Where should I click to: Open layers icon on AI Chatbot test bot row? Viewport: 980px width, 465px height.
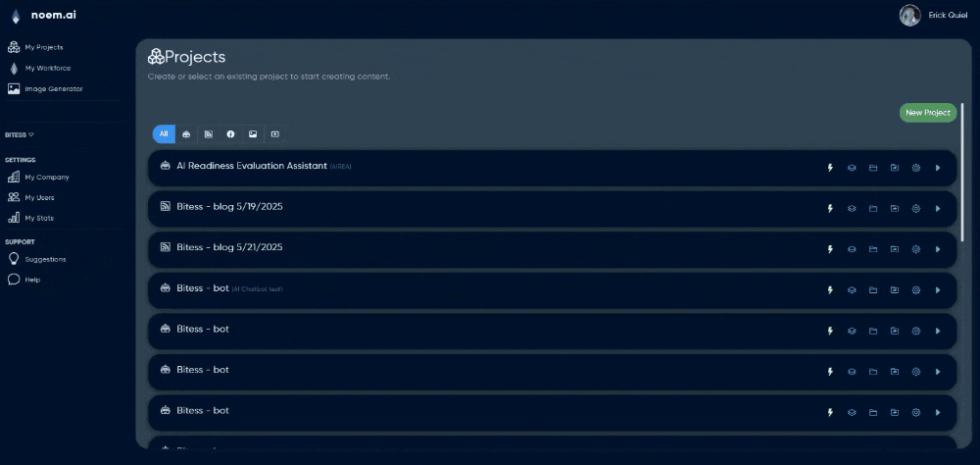click(x=852, y=289)
